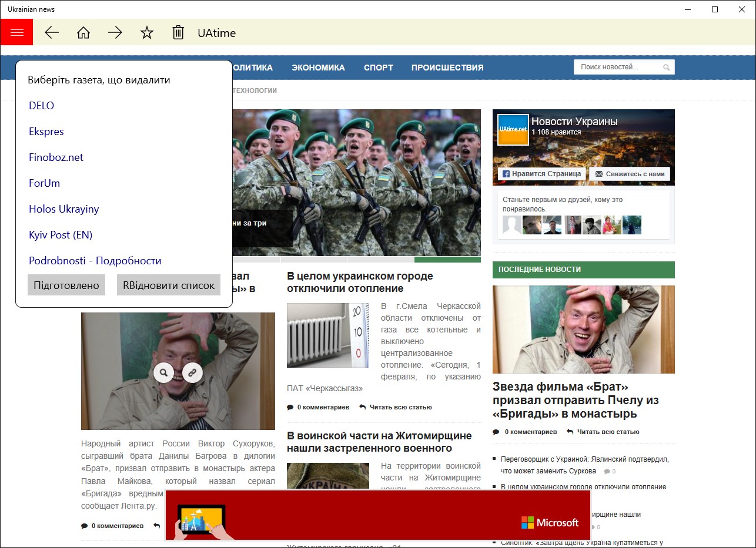Viewport: 756px width, 548px height.
Task: Click the RВідновити список button
Action: (169, 285)
